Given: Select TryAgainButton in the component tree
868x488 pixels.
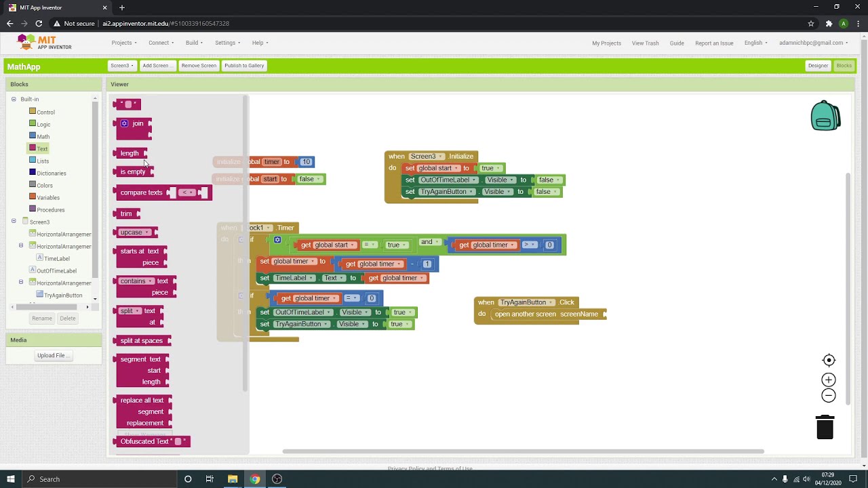Looking at the screenshot, I should click(63, 296).
